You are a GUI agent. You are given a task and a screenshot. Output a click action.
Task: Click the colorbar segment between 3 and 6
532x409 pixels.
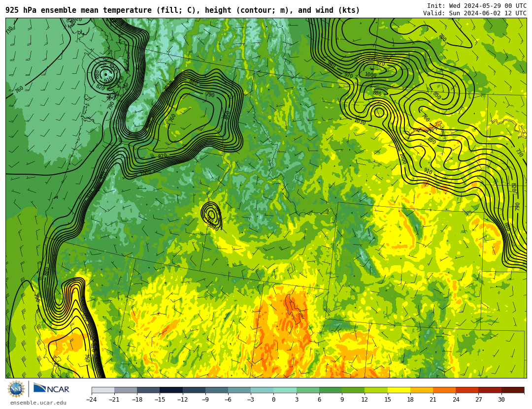308,390
